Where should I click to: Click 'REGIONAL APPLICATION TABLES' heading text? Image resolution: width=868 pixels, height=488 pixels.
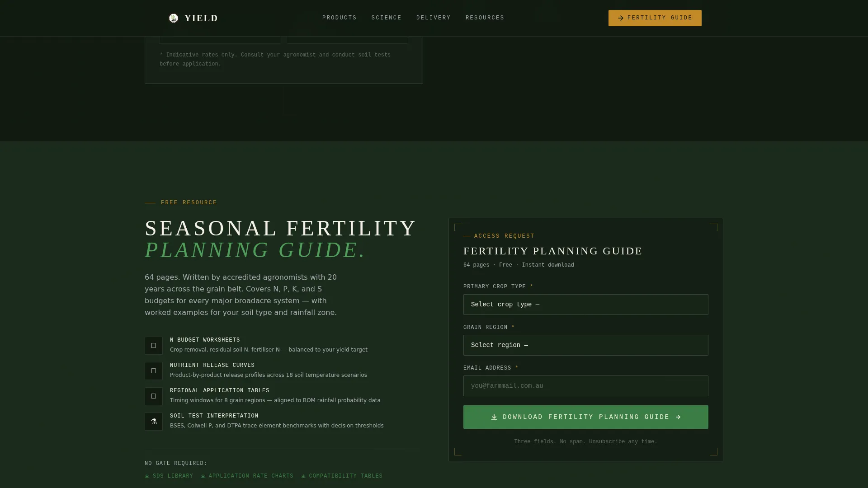coord(220,391)
